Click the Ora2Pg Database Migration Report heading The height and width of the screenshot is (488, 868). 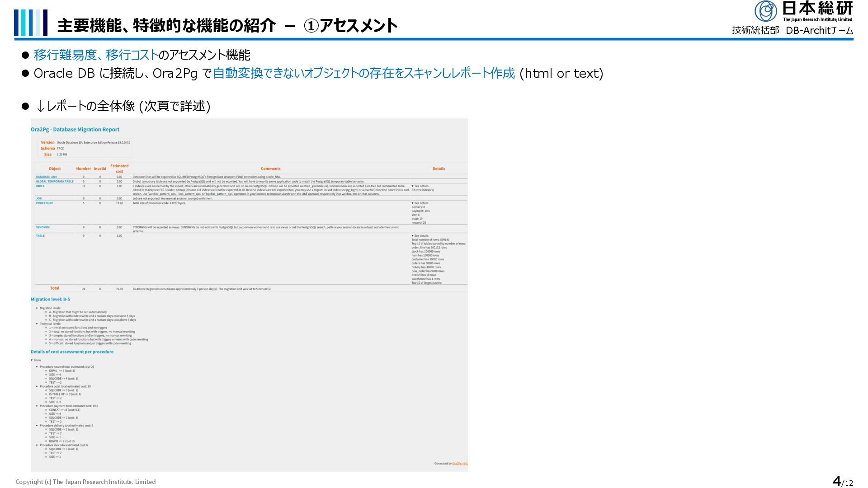75,129
